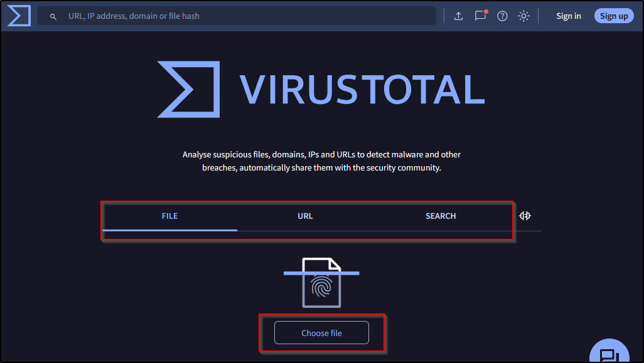Open notifications via speech bubble icon with red dot
The height and width of the screenshot is (363, 644).
tap(480, 16)
